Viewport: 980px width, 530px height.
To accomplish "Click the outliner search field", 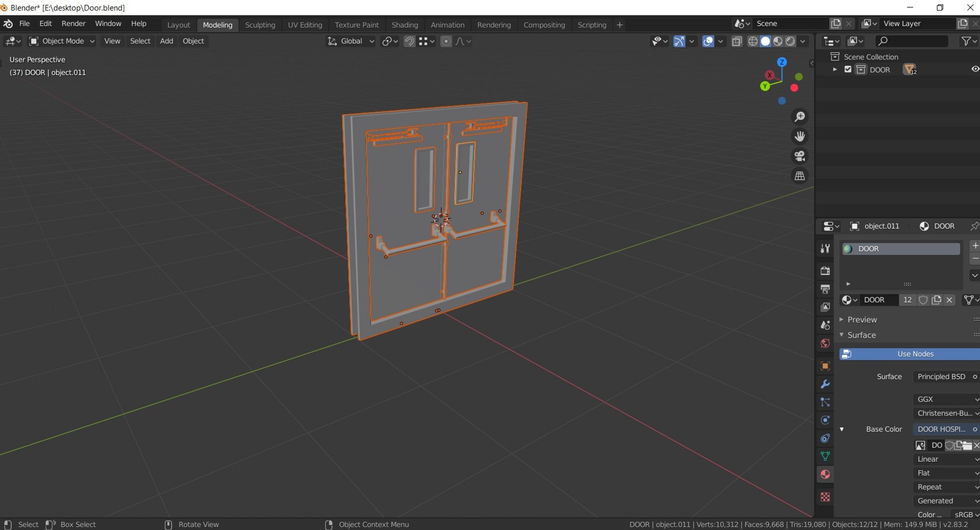I will [x=912, y=41].
